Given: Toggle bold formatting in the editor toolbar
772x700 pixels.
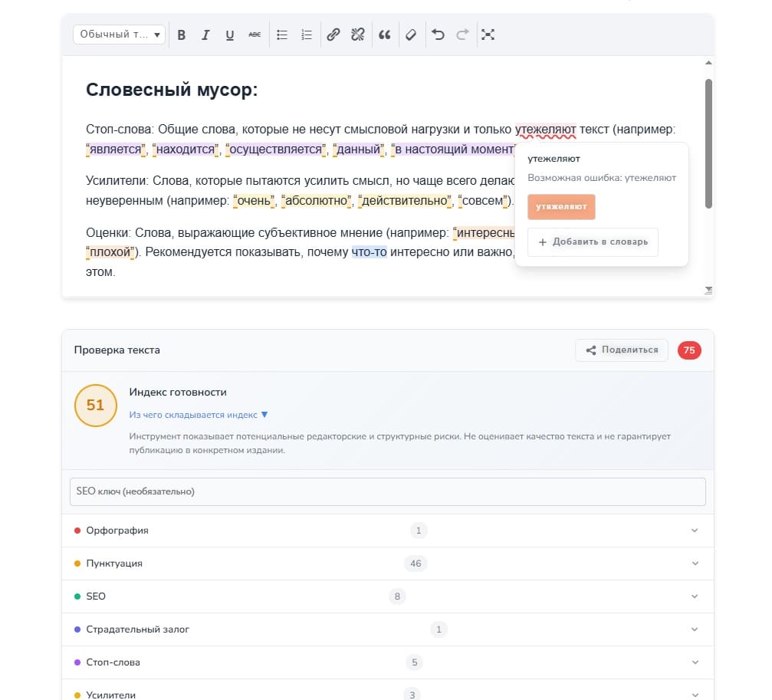Looking at the screenshot, I should click(182, 35).
